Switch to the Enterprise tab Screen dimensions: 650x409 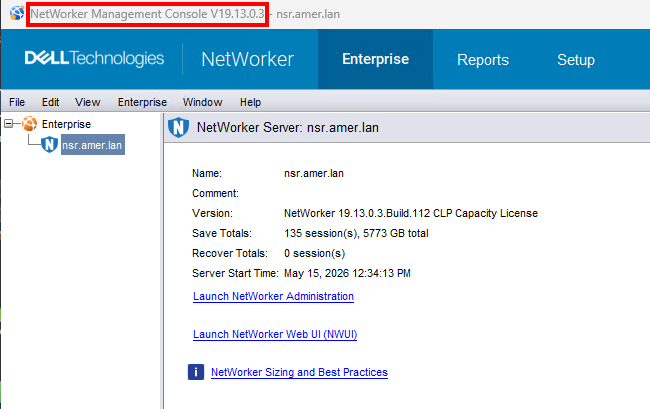coord(376,59)
